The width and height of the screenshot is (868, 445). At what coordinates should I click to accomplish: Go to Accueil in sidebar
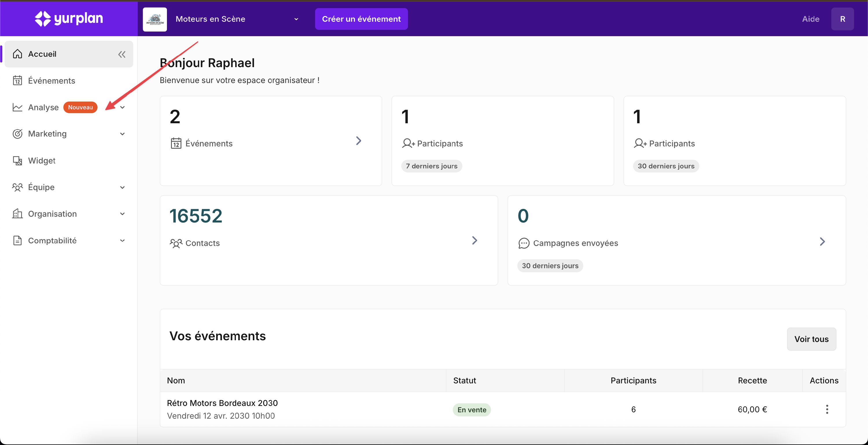pos(42,54)
